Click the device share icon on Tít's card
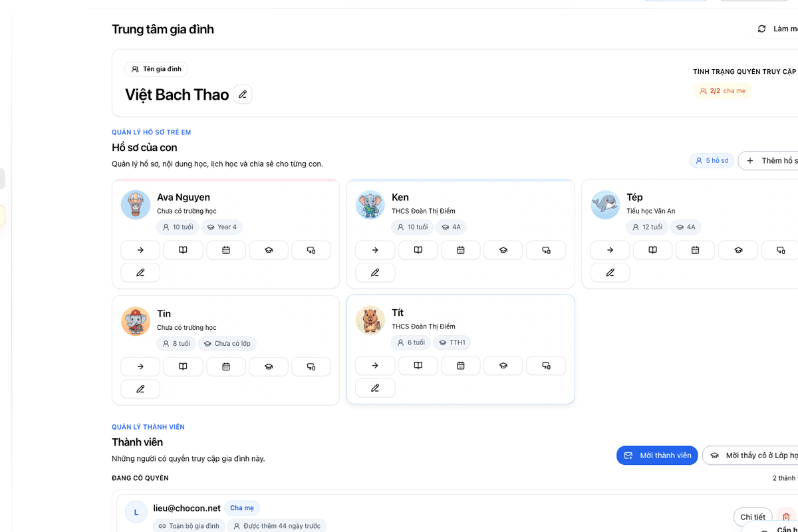This screenshot has width=798, height=532. click(x=546, y=365)
